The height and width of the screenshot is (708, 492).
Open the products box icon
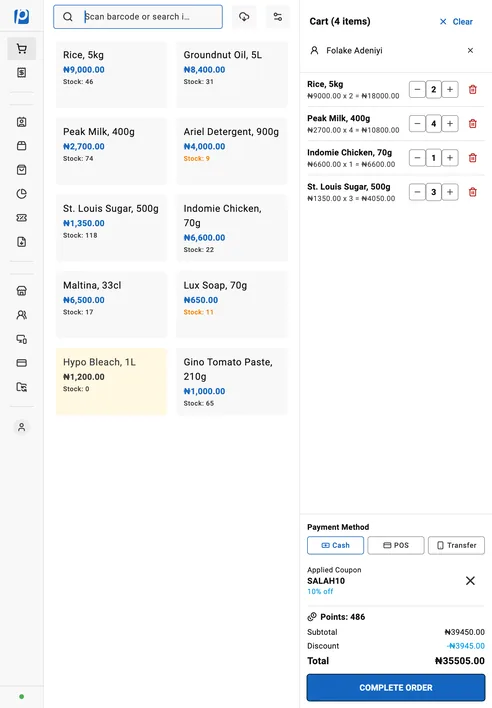coord(21,146)
